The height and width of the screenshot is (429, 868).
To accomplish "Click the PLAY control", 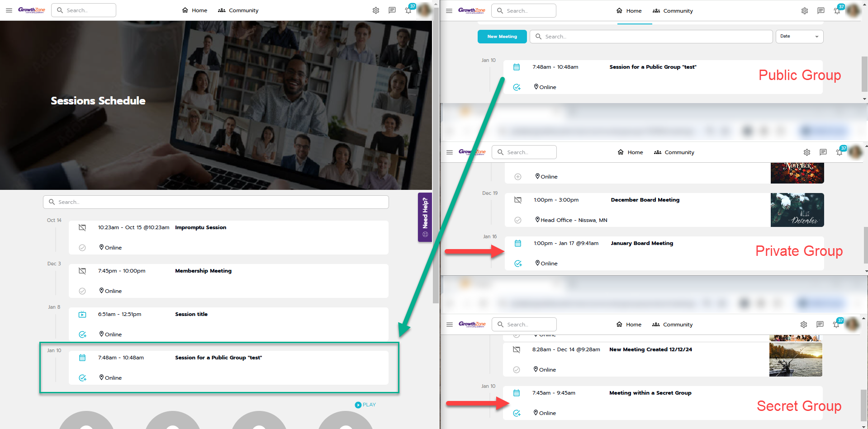I will 365,405.
